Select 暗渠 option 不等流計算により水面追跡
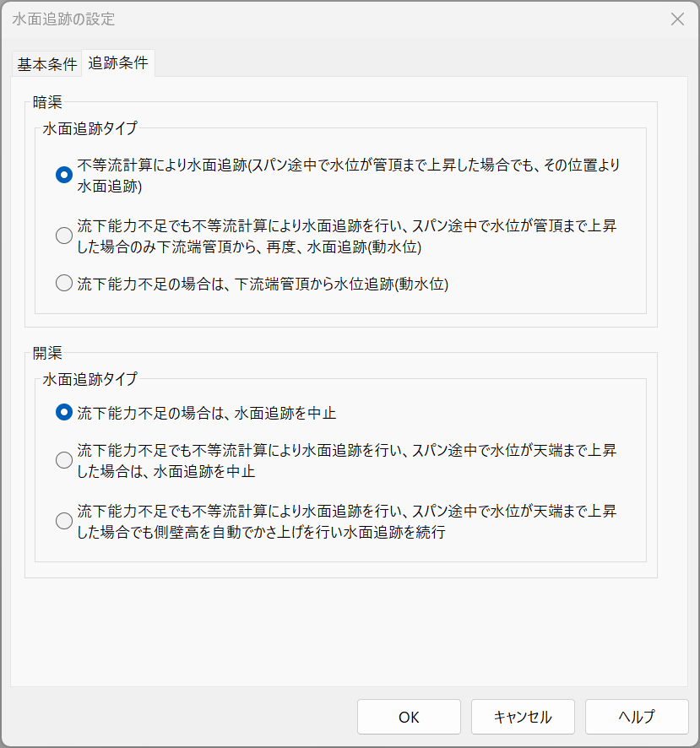Viewport: 700px width, 748px height. pos(63,175)
